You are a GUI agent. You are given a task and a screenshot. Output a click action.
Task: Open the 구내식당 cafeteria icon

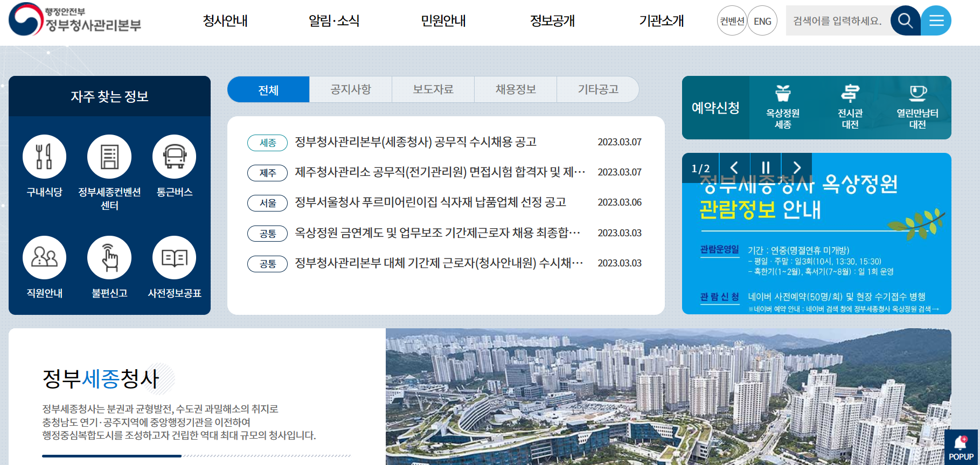44,157
